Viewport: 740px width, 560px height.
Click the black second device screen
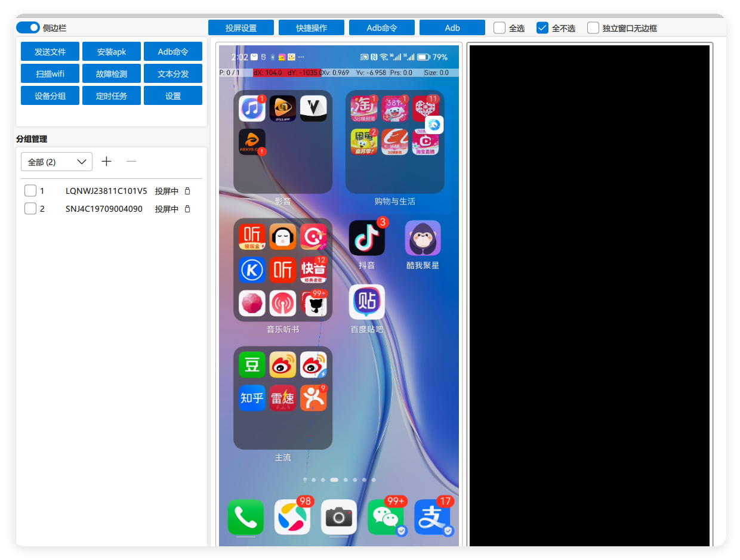coord(590,296)
